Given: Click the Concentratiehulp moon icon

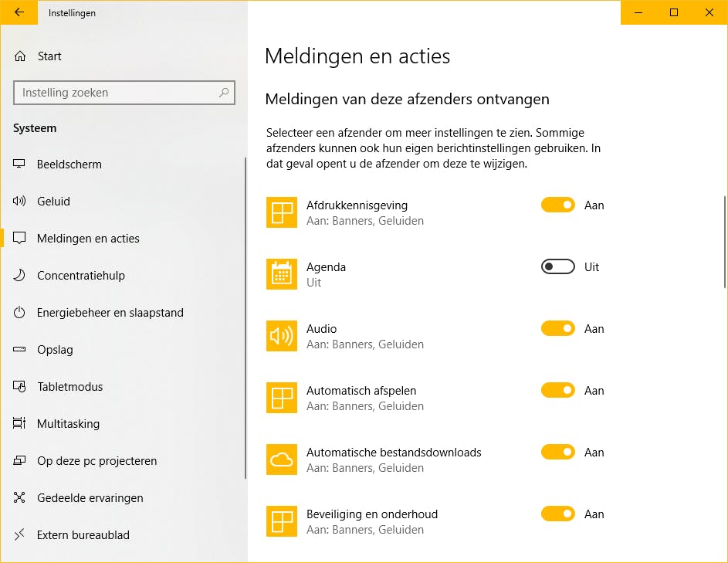Looking at the screenshot, I should tap(20, 276).
